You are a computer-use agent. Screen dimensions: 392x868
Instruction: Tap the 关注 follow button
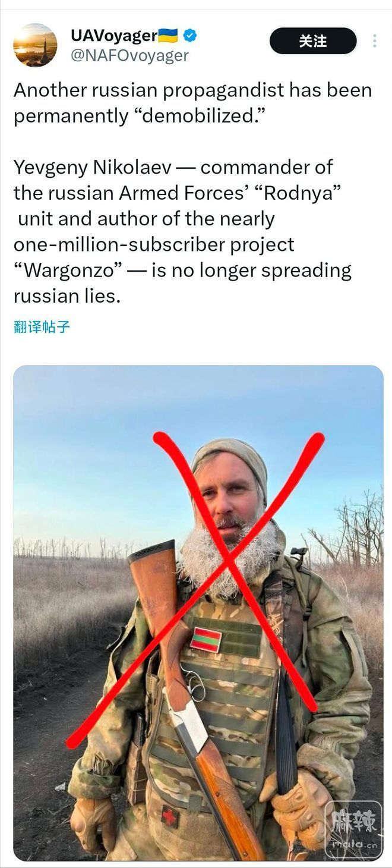[313, 41]
